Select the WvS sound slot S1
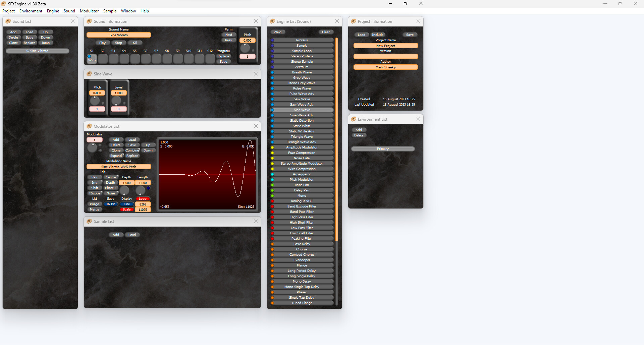This screenshot has height=362, width=644. pos(92,58)
